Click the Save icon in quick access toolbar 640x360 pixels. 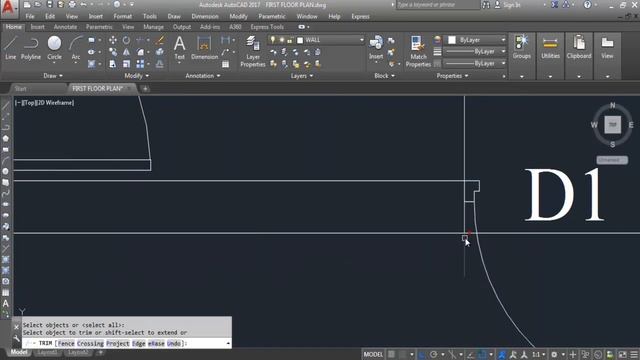(x=49, y=4)
